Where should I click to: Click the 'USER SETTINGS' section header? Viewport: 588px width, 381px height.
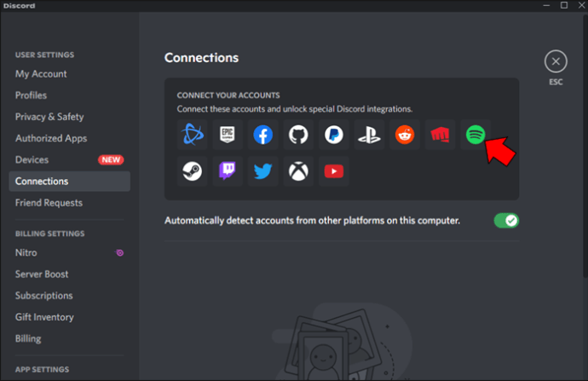coord(44,55)
